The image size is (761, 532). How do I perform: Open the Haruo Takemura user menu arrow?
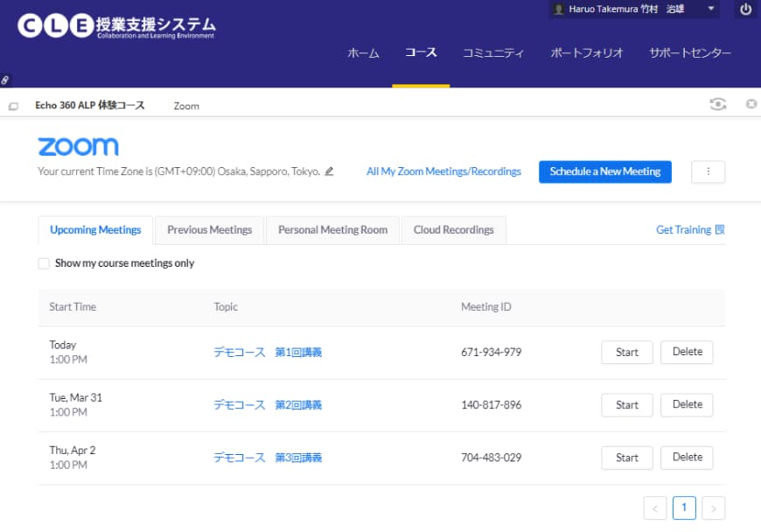(x=711, y=8)
